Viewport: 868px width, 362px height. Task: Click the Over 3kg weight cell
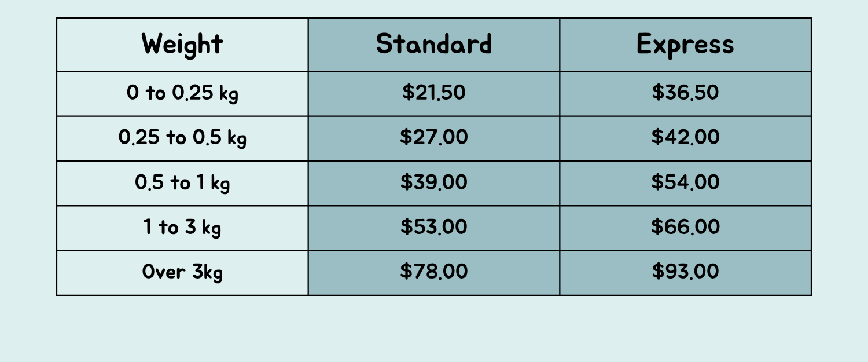(x=182, y=273)
